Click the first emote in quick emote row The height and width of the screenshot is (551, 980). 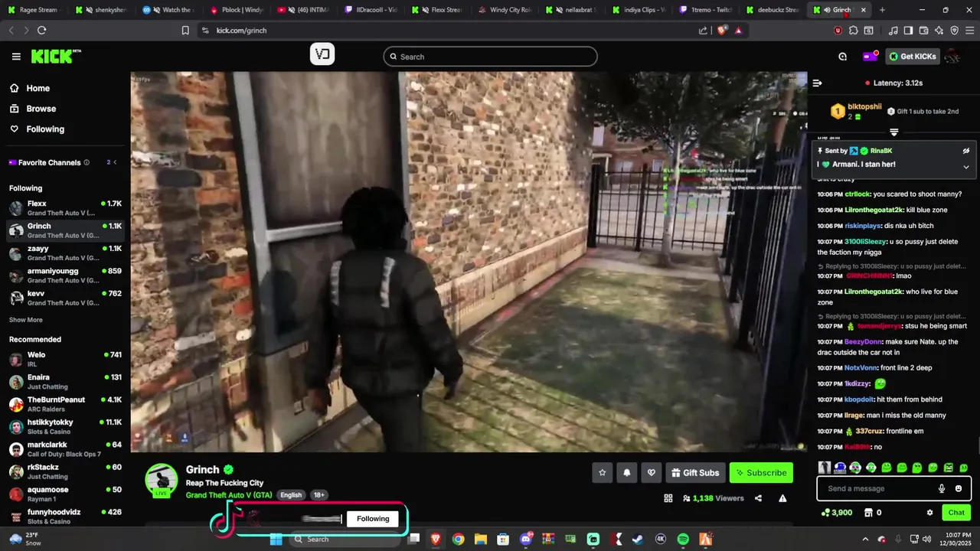825,468
